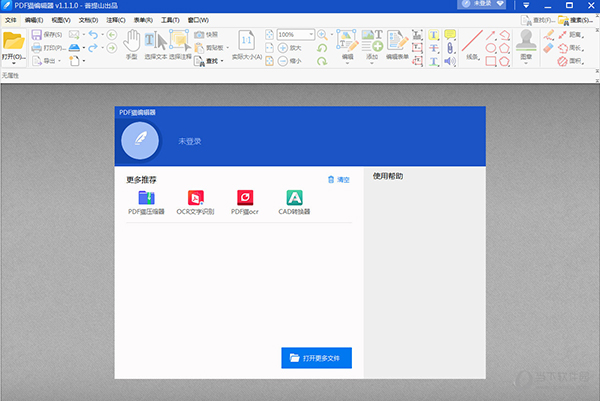
Task: Select the eraser tool
Action: click(x=548, y=48)
